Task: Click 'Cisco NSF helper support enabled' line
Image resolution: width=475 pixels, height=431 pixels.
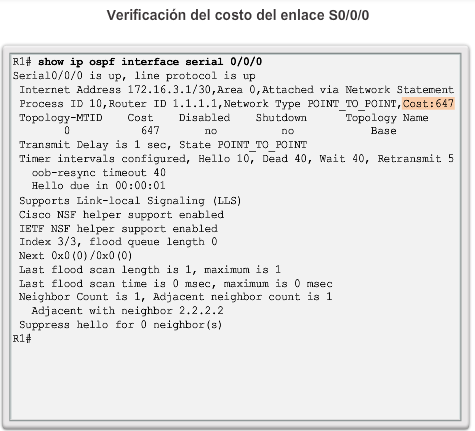Action: pos(121,215)
